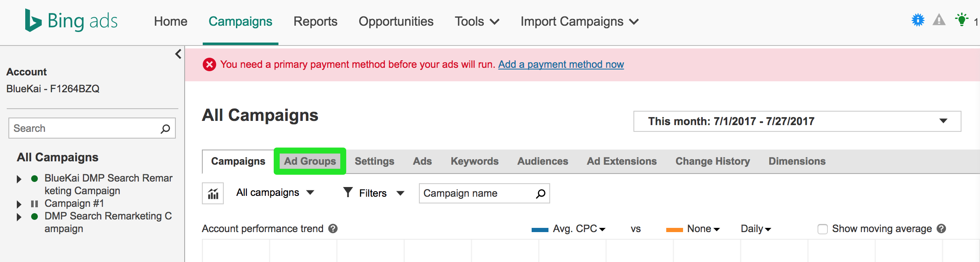Enable Show moving average checkbox
Screen dimensions: 980x262
(822, 229)
